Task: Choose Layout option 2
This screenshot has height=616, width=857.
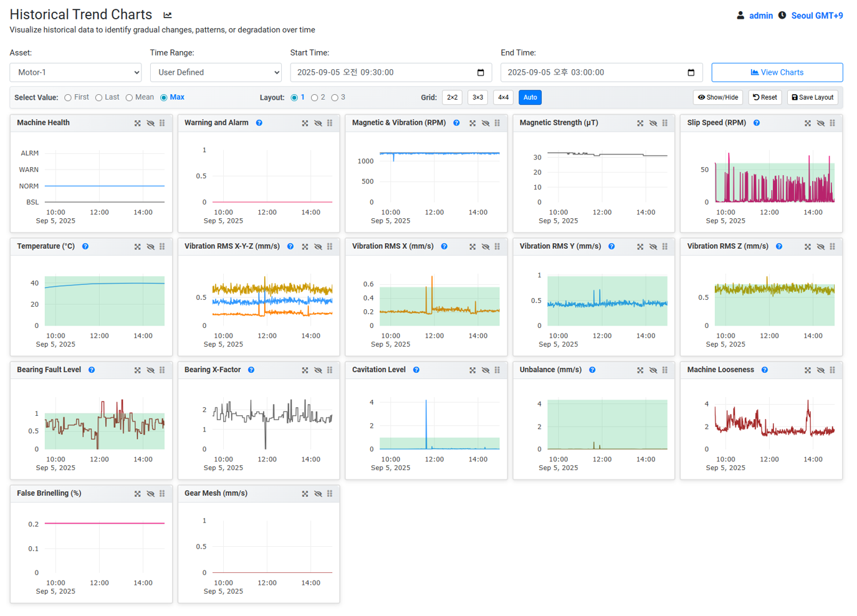Action: click(315, 98)
